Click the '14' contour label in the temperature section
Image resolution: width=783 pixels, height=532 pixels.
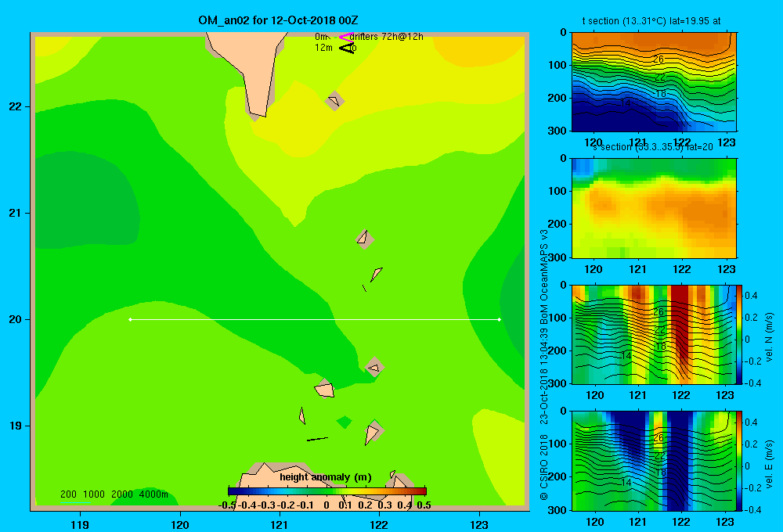(626, 102)
